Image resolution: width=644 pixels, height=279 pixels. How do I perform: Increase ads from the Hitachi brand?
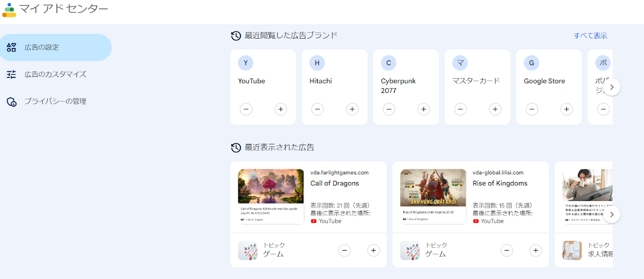tap(352, 109)
